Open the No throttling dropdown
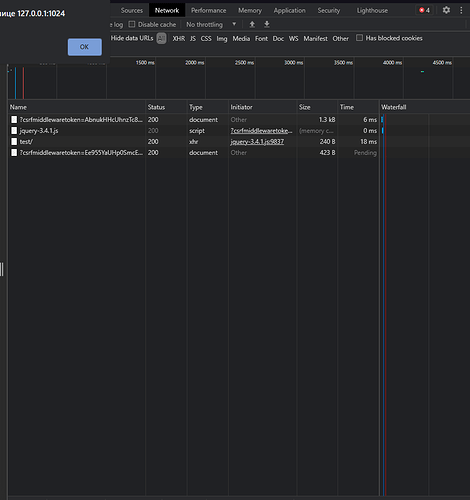The width and height of the screenshot is (470, 500). pyautogui.click(x=211, y=24)
